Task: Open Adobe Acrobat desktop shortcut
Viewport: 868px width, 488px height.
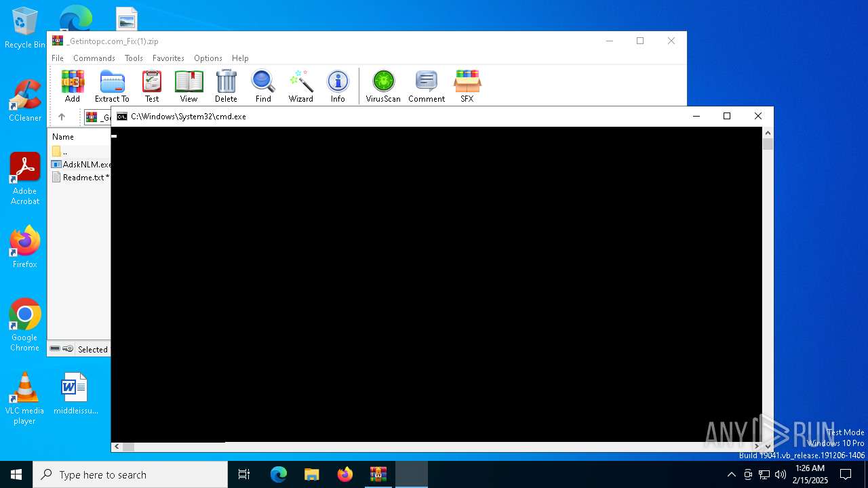Action: (25, 179)
